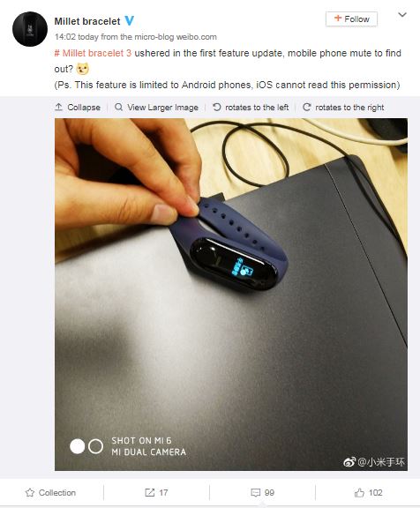Click the Weibo watermark on photo
Screen dimensions: 420x508
[x=373, y=461]
